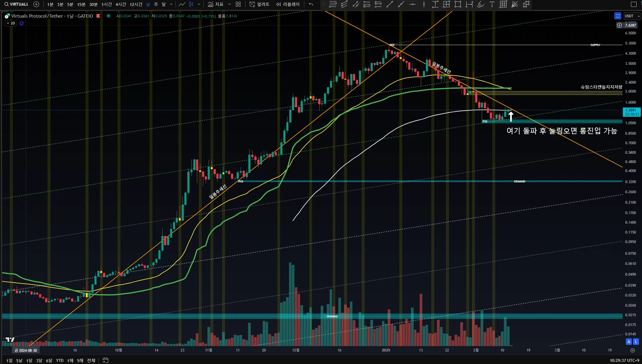Select the 5분 timeframe

click(x=70, y=4)
